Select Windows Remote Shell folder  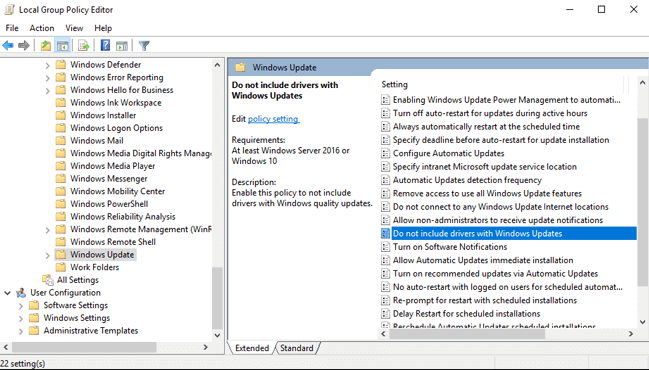[x=113, y=242]
